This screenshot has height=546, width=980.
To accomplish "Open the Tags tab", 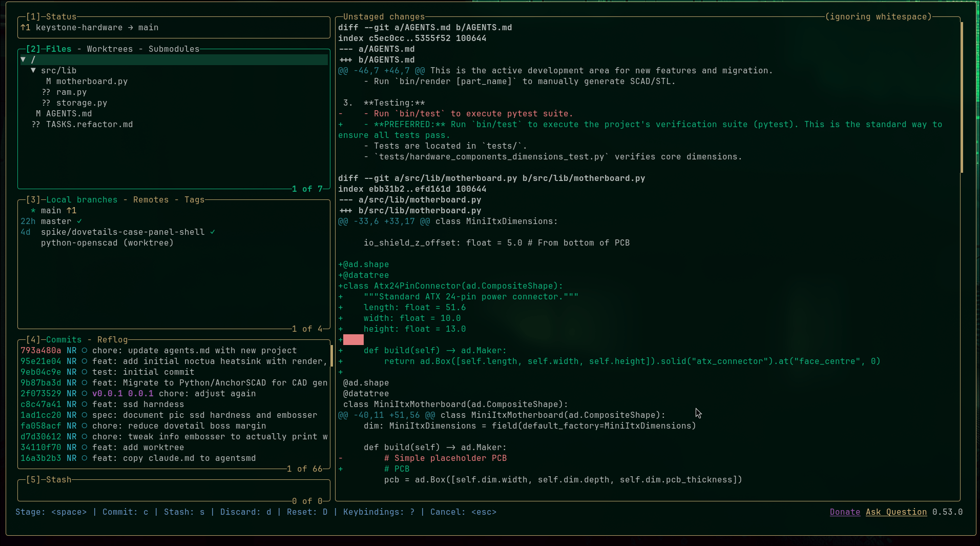I will (194, 199).
